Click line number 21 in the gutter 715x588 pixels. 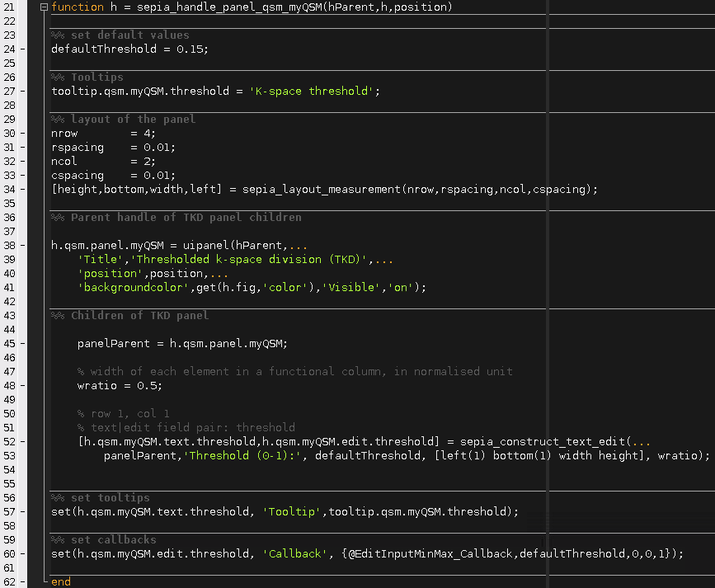point(9,7)
